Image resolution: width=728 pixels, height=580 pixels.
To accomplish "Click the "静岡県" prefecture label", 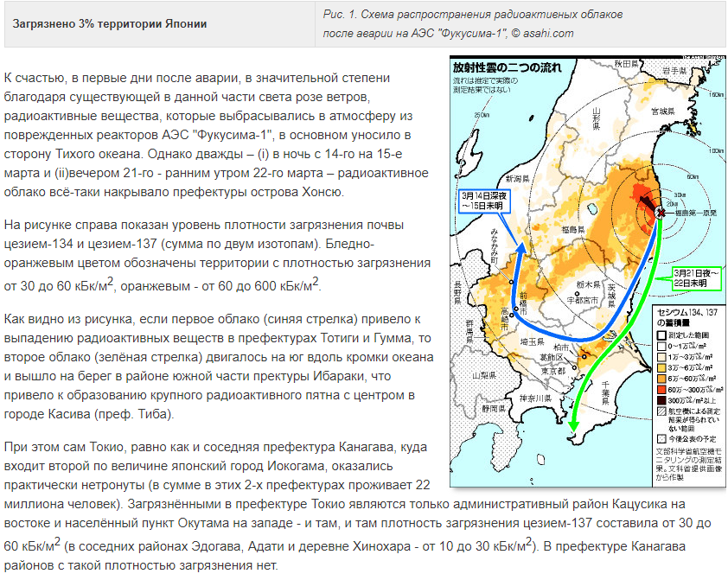I will pyautogui.click(x=494, y=409).
